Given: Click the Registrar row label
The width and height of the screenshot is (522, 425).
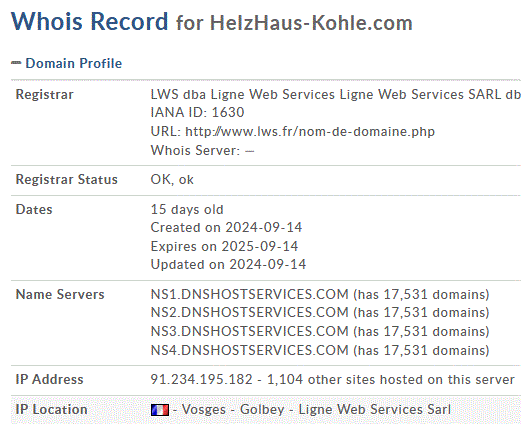Looking at the screenshot, I should 44,94.
